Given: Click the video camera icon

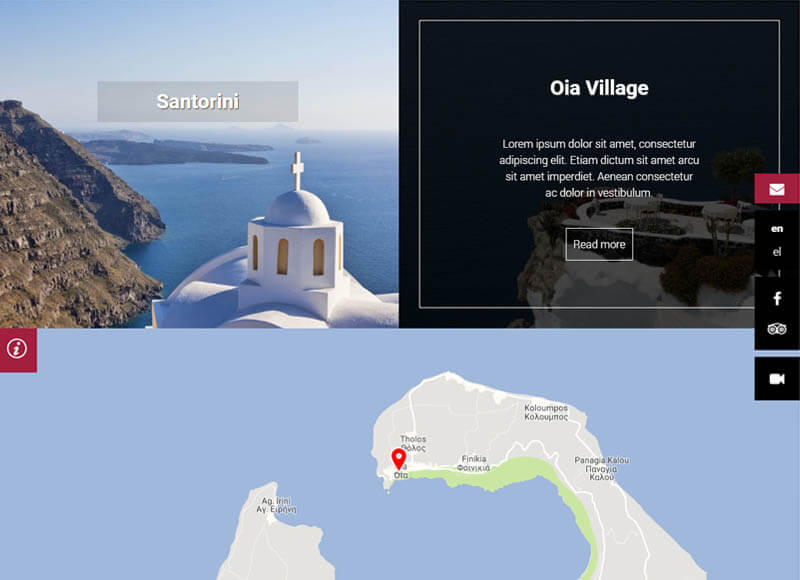Looking at the screenshot, I should coord(777,379).
